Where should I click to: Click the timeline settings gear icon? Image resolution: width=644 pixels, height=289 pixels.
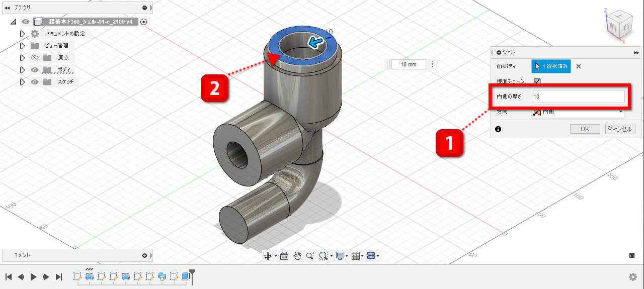pyautogui.click(x=632, y=277)
